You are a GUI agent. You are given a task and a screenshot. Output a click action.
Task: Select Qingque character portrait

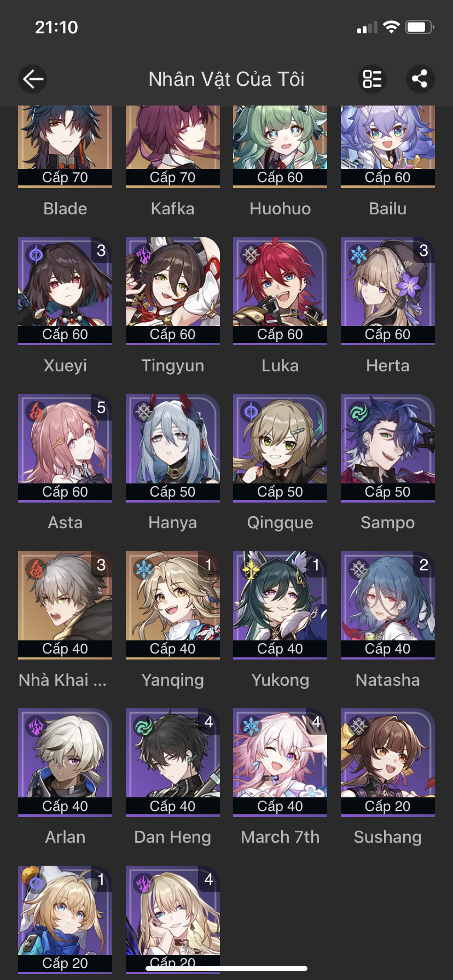tap(280, 448)
